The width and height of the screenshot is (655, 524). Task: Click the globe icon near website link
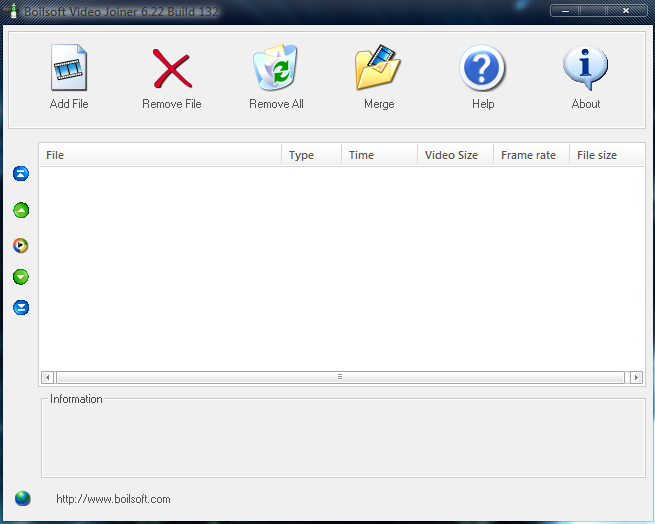[x=23, y=498]
